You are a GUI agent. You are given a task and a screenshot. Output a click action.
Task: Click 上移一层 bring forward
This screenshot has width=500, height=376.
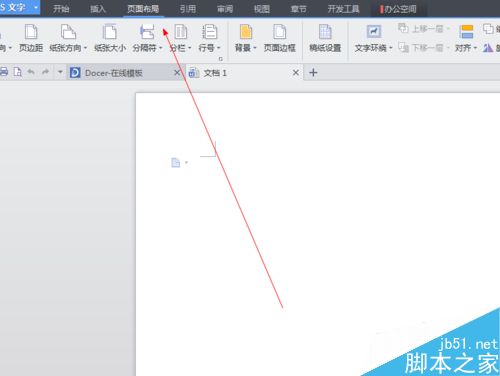point(424,29)
